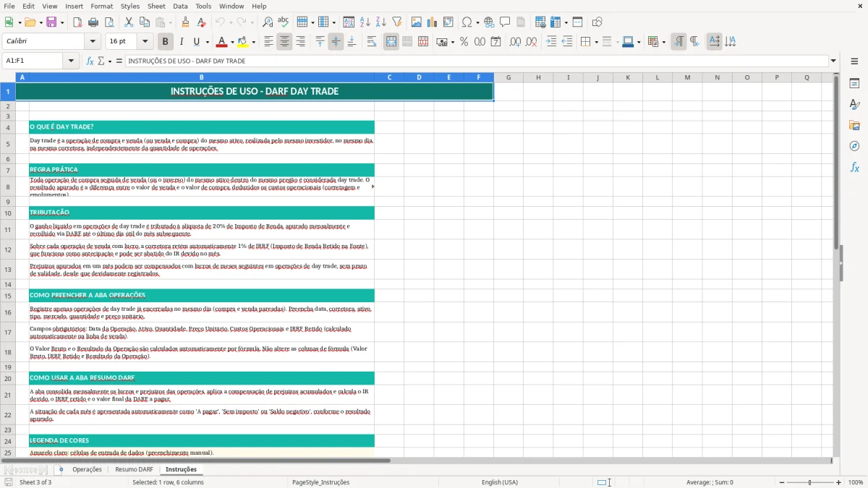Click the Copy icon
This screenshot has height=488, width=868.
[x=145, y=22]
